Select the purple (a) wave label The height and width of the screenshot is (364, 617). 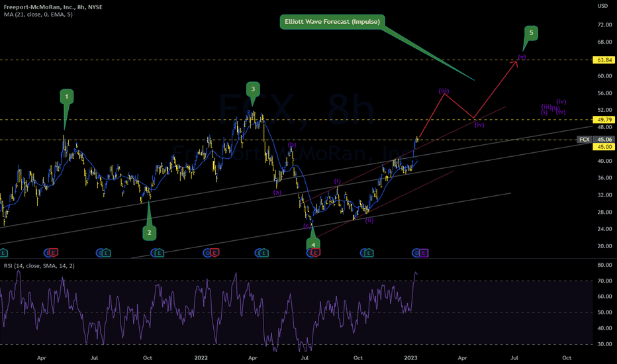coord(277,193)
